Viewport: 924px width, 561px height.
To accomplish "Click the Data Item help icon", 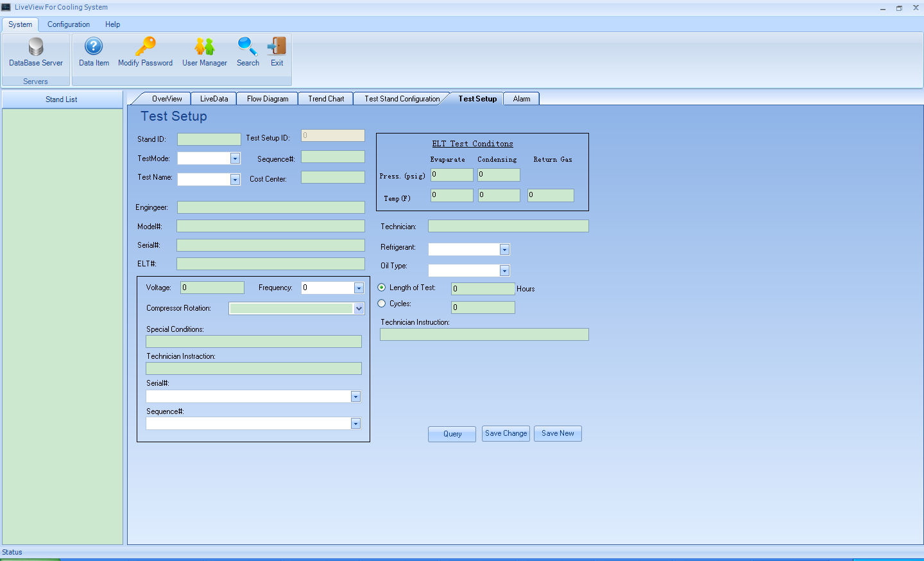I will coord(94,46).
